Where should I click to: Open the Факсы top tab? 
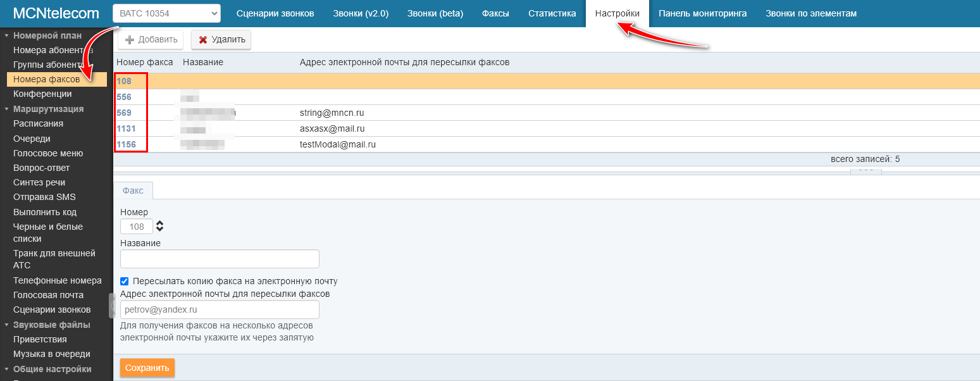coord(496,13)
